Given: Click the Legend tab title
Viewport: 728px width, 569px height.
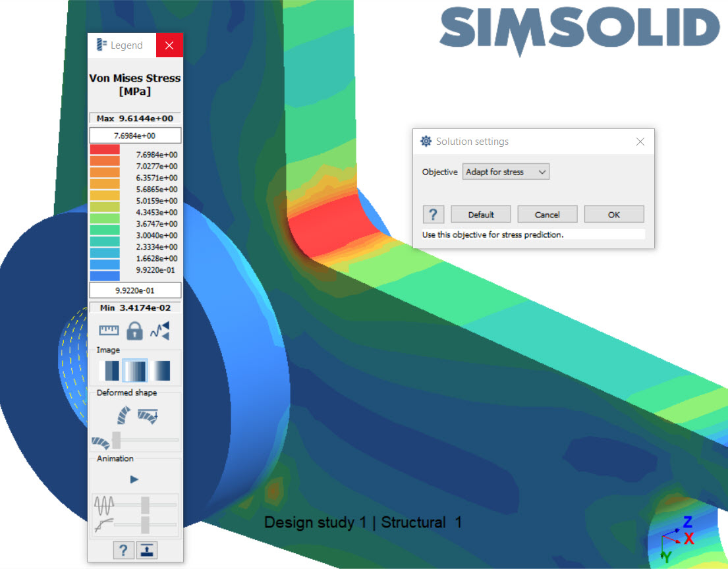Looking at the screenshot, I should 125,45.
